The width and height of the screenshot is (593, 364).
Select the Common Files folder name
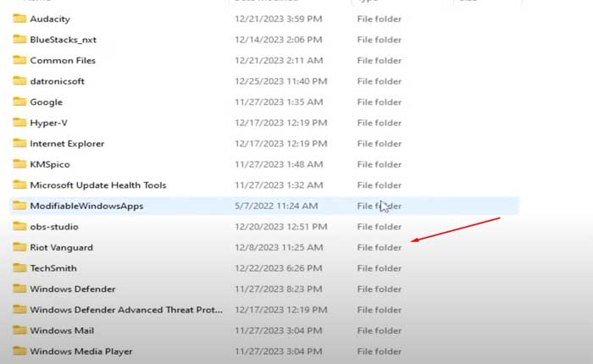click(63, 60)
